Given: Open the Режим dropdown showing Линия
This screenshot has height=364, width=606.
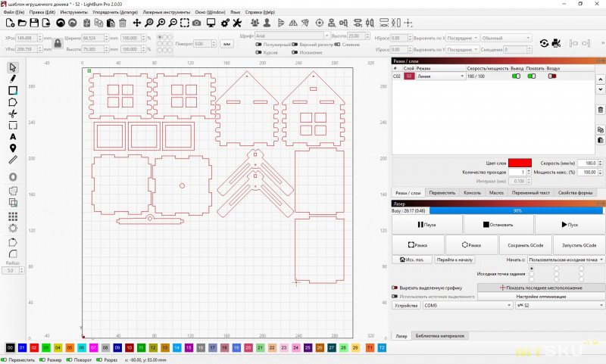Looking at the screenshot, I should [x=441, y=76].
